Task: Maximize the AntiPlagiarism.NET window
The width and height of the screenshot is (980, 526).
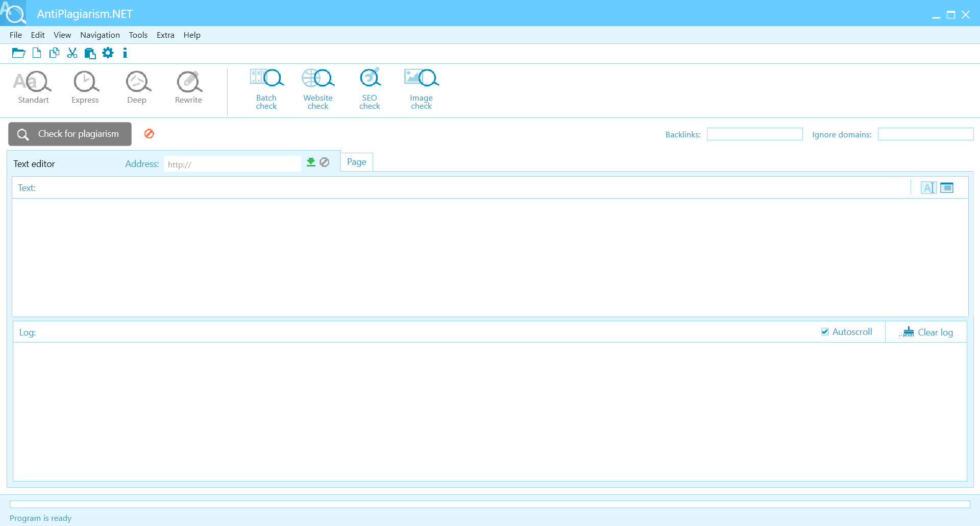Action: click(951, 15)
